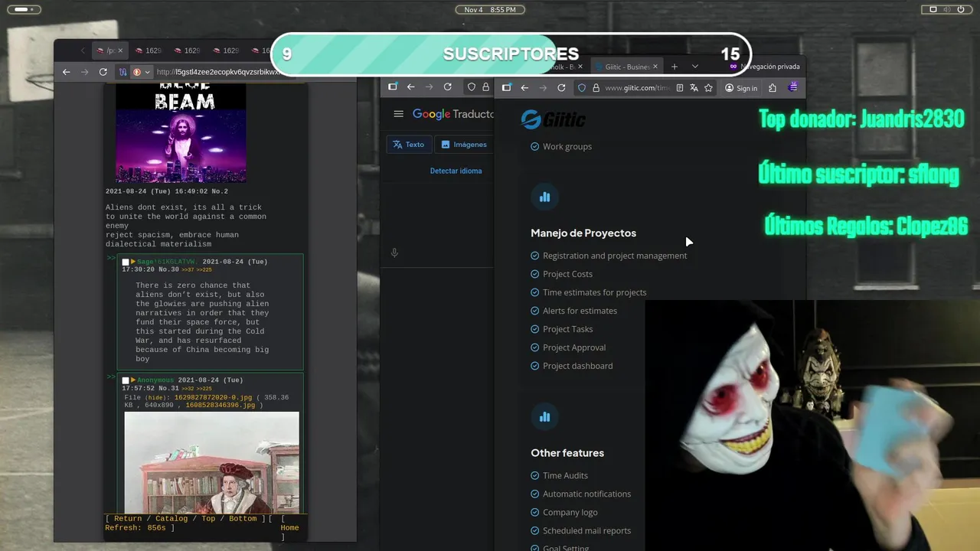Click the Return link in bottom nav

(128, 519)
